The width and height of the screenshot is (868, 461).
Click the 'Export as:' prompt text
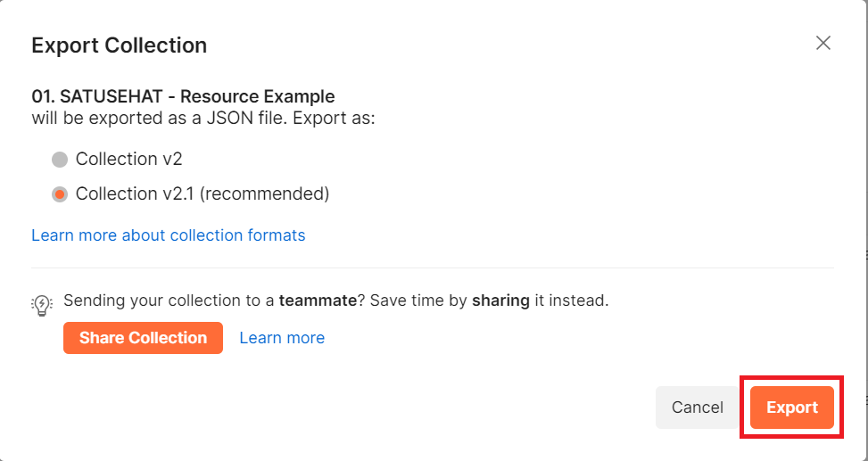(x=335, y=119)
